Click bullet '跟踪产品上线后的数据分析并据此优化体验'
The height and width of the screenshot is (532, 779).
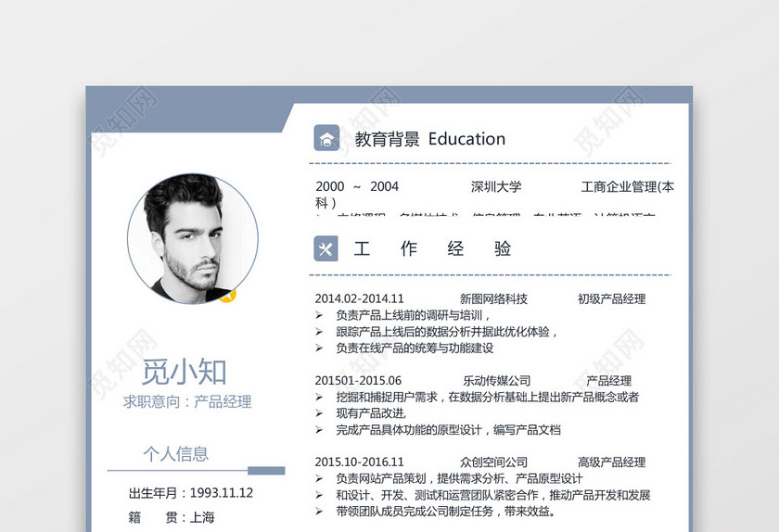click(x=446, y=331)
